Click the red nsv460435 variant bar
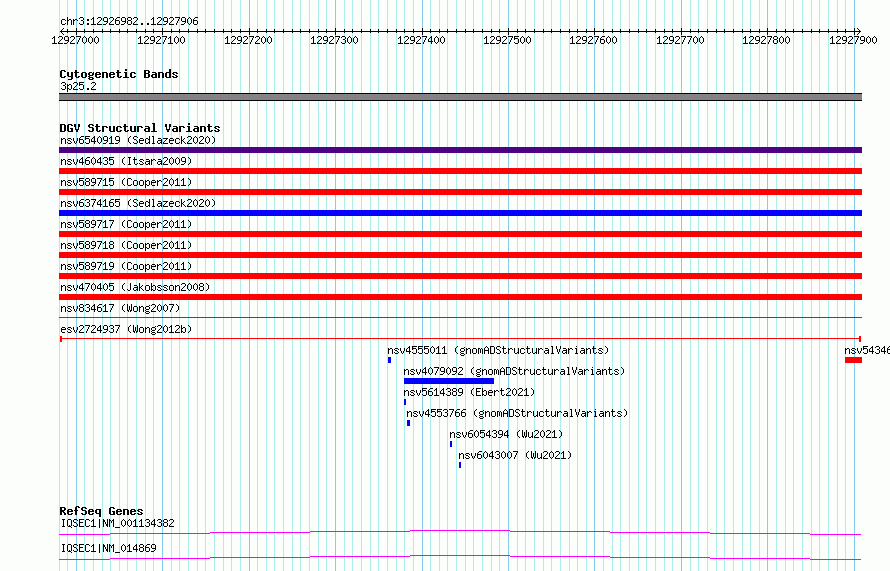 [460, 171]
